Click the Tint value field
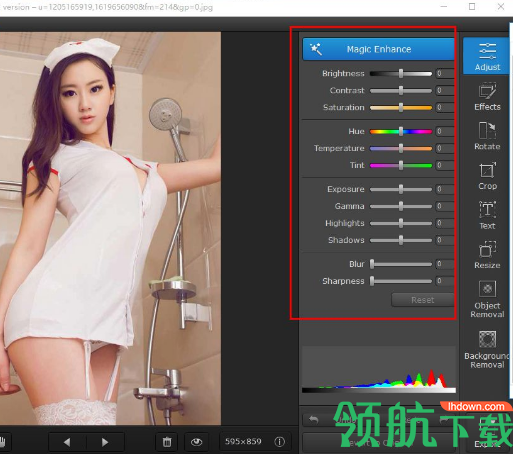This screenshot has height=454, width=513. point(445,165)
